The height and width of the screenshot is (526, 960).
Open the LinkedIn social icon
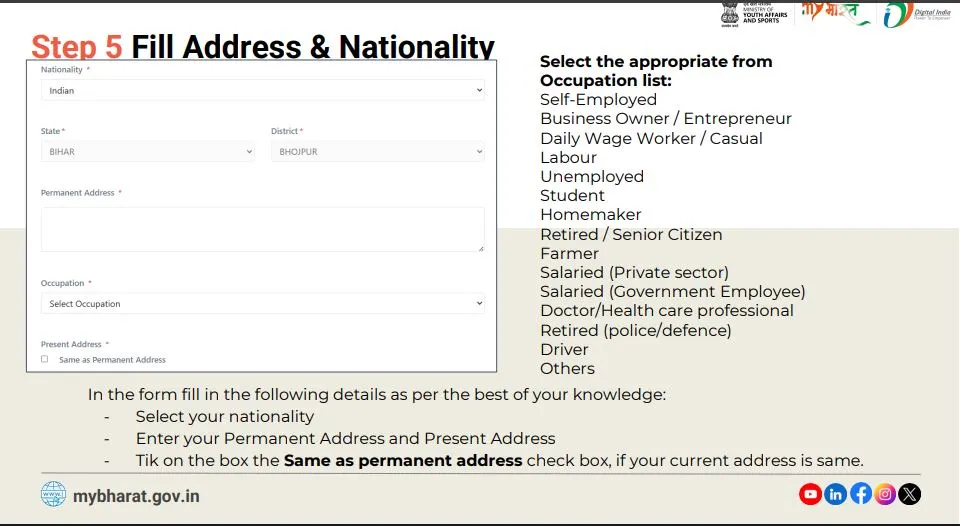point(835,494)
